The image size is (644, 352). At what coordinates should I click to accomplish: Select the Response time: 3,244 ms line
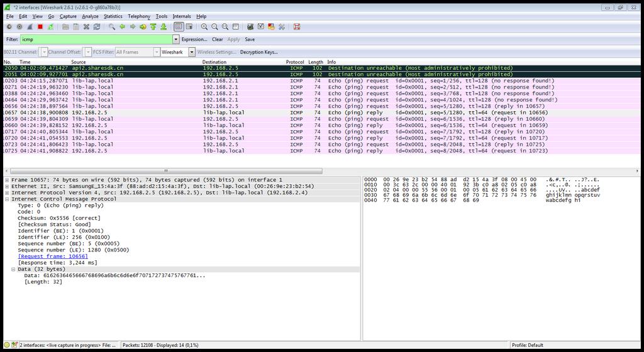[57, 263]
